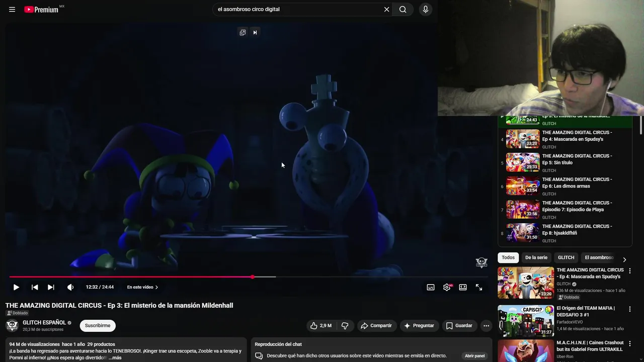Click '29 productos' in description
The width and height of the screenshot is (644, 362).
(101, 344)
